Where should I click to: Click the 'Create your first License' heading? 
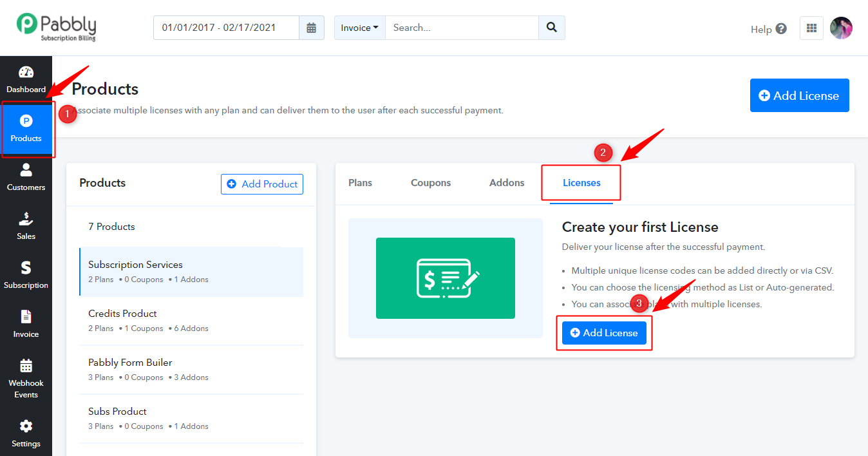point(640,227)
